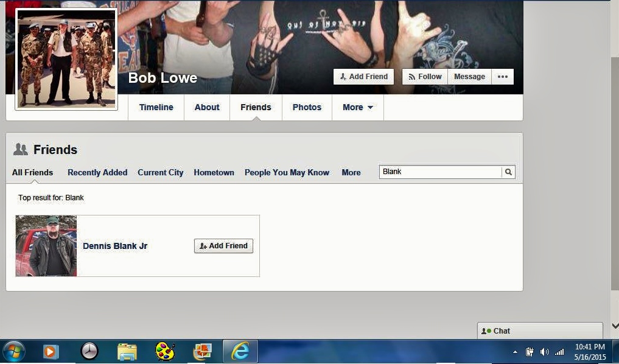Follow Bob Lowe
The image size is (619, 364).
[x=425, y=77]
